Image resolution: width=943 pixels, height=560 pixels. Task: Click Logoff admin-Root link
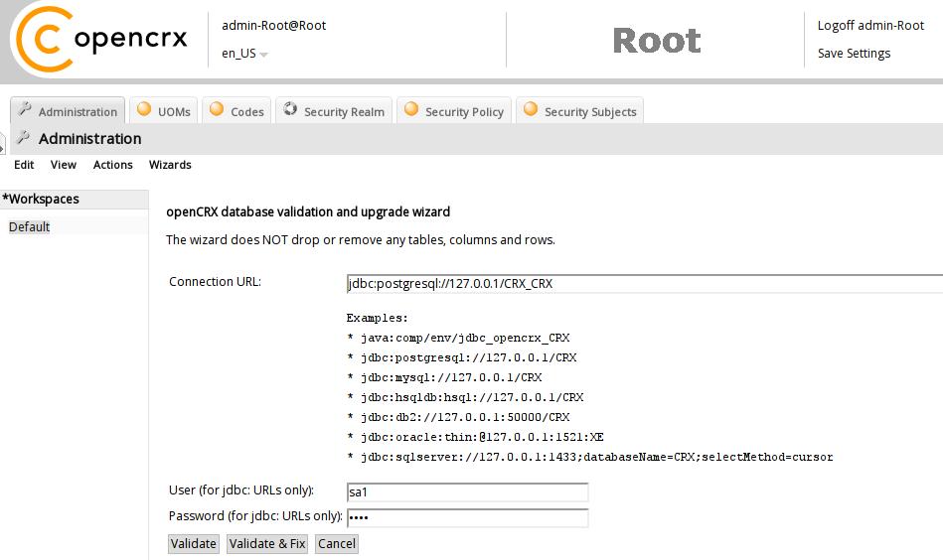870,25
